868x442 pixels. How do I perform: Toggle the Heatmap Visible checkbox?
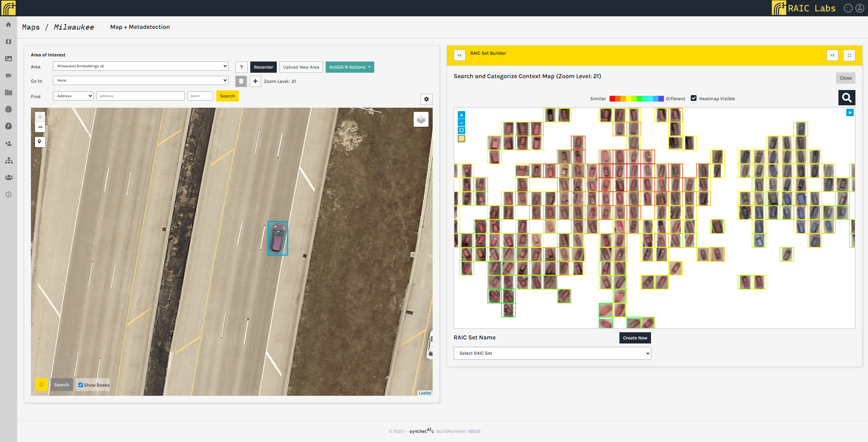[693, 98]
